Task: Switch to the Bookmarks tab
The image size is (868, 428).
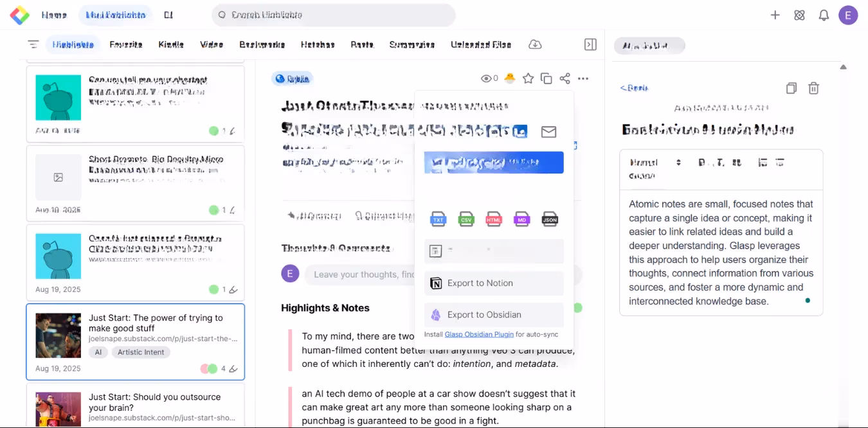Action: coord(262,44)
